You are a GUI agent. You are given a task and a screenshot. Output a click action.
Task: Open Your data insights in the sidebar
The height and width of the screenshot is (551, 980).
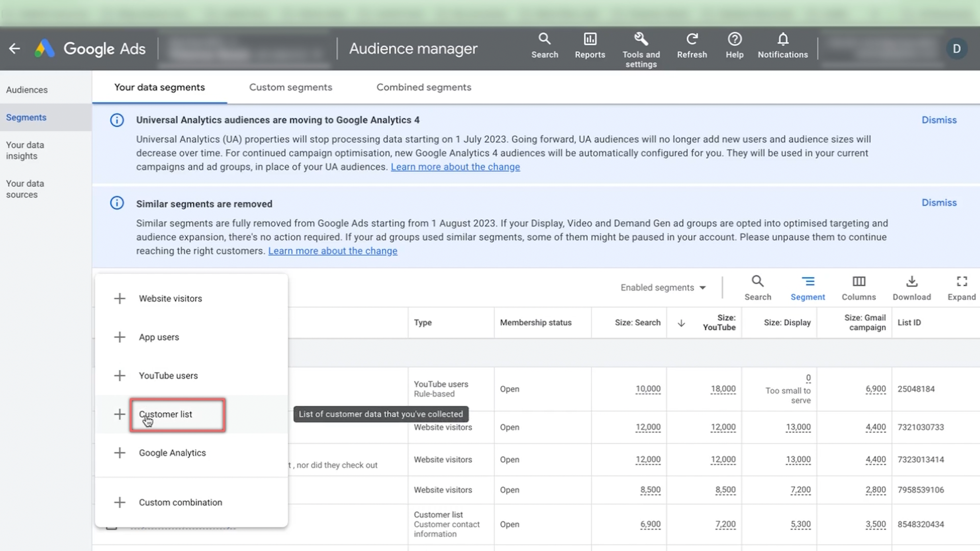point(25,151)
